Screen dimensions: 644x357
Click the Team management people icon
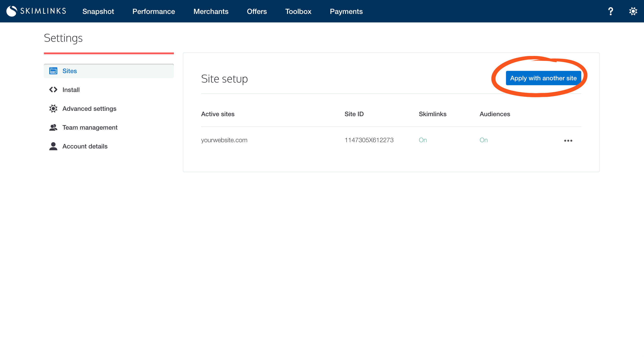53,127
